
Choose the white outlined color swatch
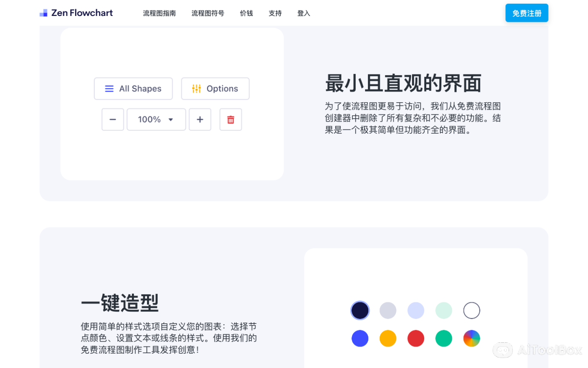click(x=471, y=311)
